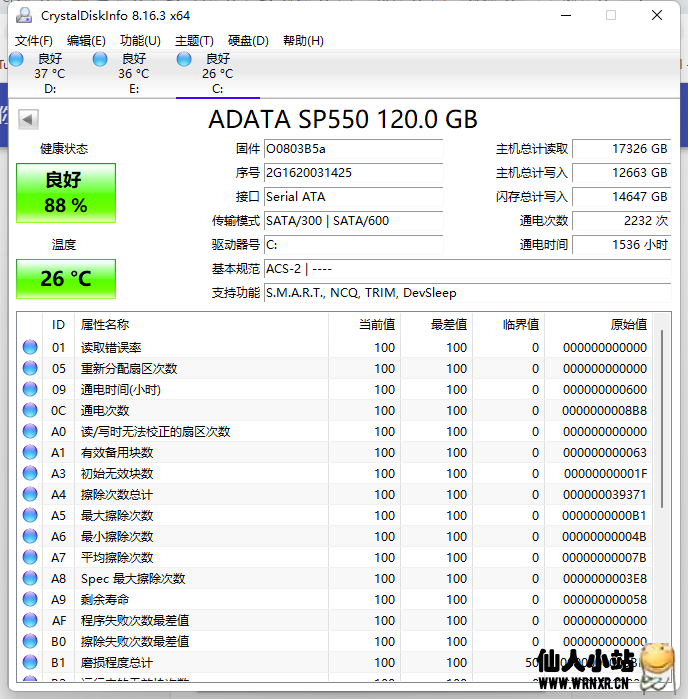Select the D: drive tab at 37 °C

[x=50, y=74]
